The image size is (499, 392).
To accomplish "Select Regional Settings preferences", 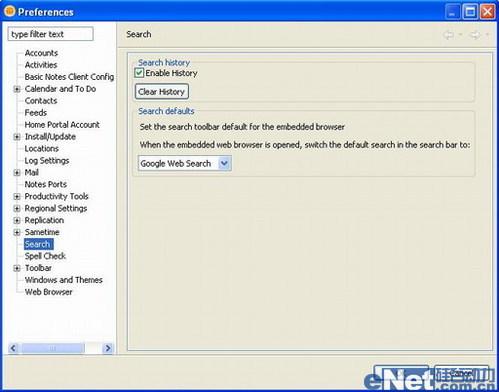I will pyautogui.click(x=56, y=208).
